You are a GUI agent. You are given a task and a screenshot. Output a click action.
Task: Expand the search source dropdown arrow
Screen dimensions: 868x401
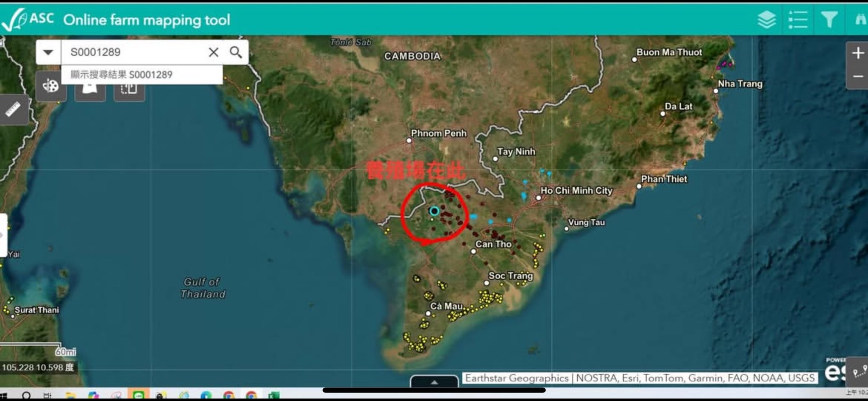click(48, 52)
